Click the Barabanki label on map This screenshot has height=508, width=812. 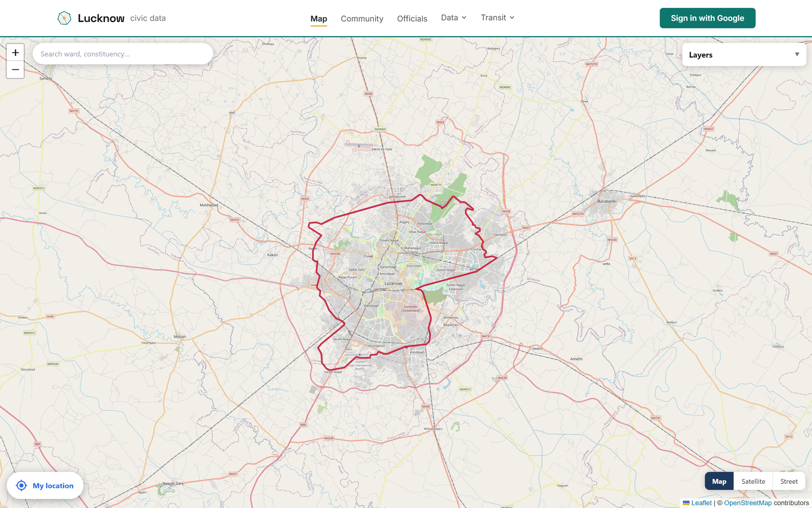pos(607,201)
